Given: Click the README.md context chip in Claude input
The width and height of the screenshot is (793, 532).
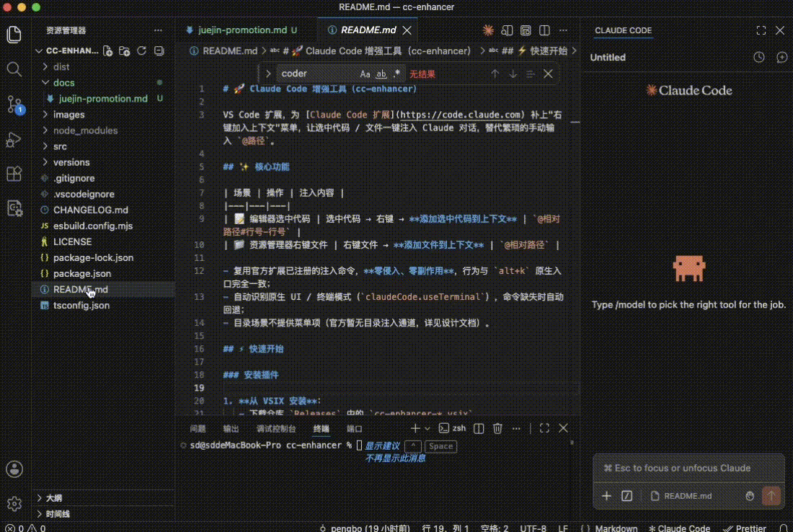Looking at the screenshot, I should coord(681,496).
